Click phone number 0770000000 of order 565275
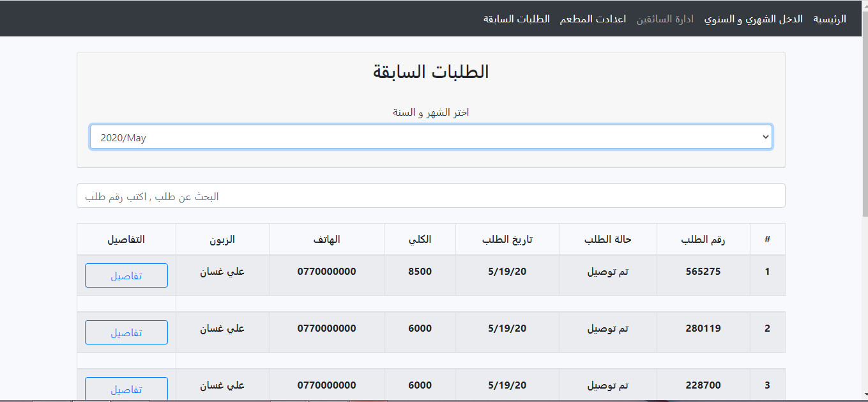 coord(326,270)
